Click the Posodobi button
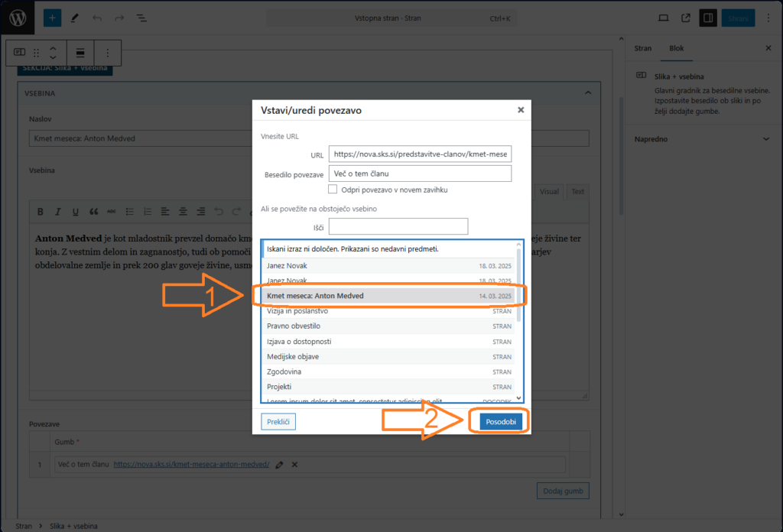The image size is (783, 532). tap(501, 421)
